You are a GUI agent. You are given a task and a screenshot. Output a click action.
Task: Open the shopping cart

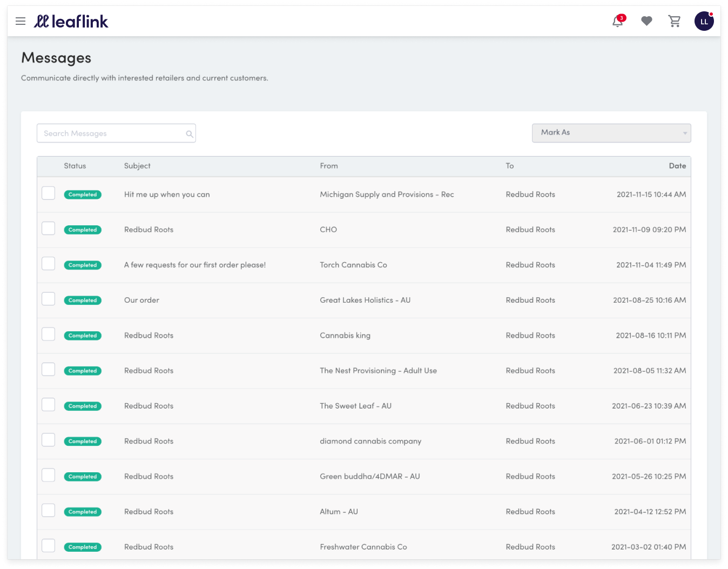[x=675, y=21]
